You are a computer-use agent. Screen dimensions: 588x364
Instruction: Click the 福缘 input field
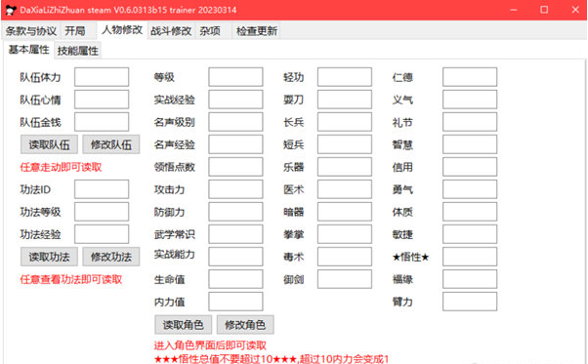(x=470, y=279)
